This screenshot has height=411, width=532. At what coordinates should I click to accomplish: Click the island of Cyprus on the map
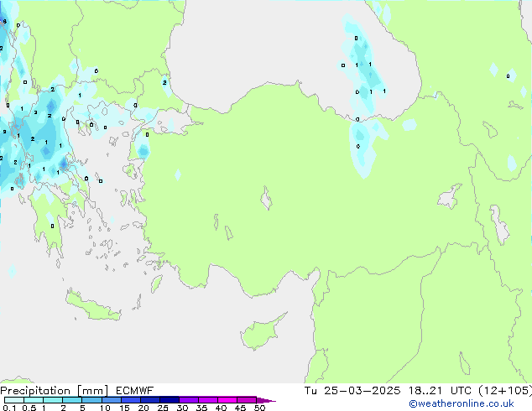pyautogui.click(x=261, y=333)
